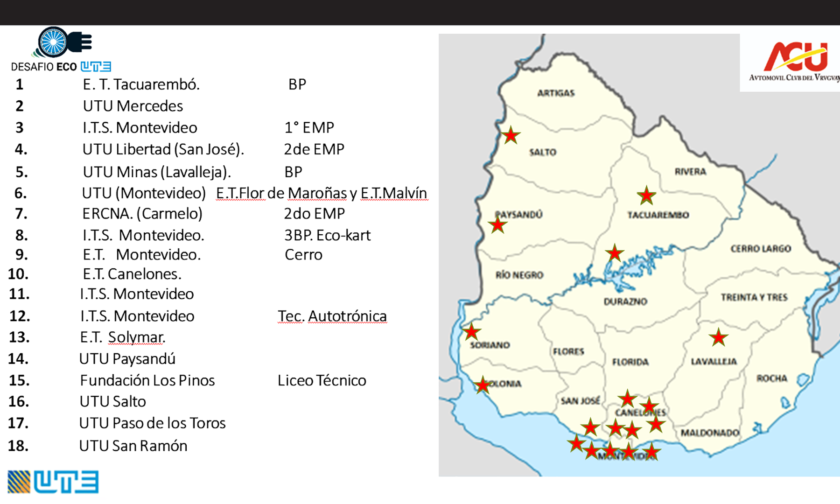Click the ARTIGAS label on map
840x504 pixels.
click(x=556, y=93)
